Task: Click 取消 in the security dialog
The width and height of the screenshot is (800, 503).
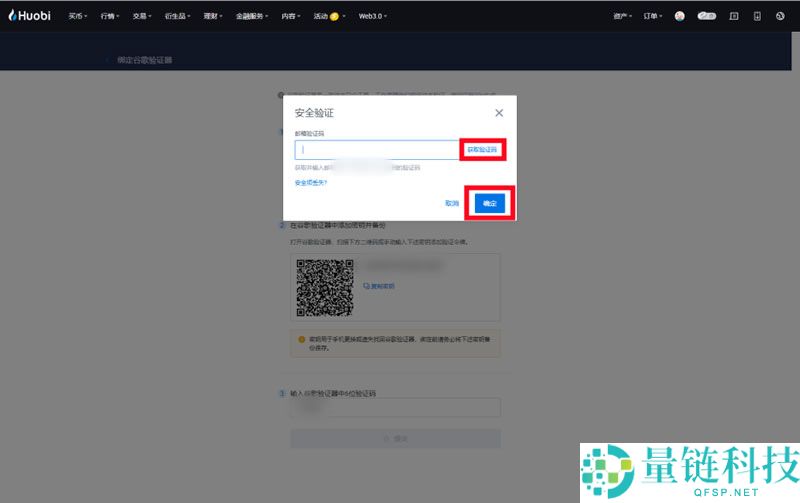Action: 452,203
